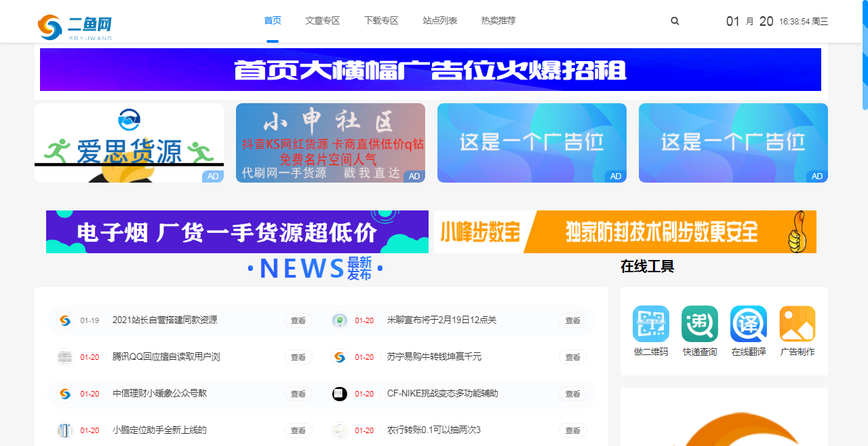The image size is (868, 446).
Task: Click the NEWS 最新发布 heading
Action: (315, 269)
